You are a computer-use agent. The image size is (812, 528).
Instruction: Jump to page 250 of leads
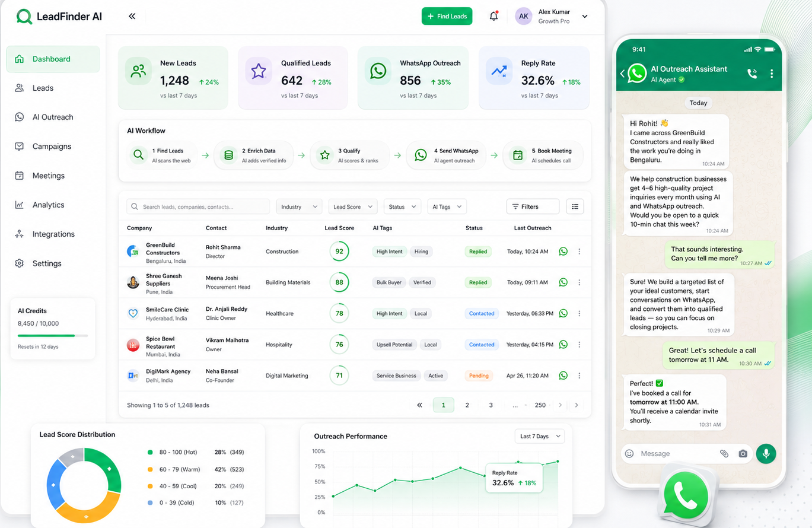[x=540, y=405]
